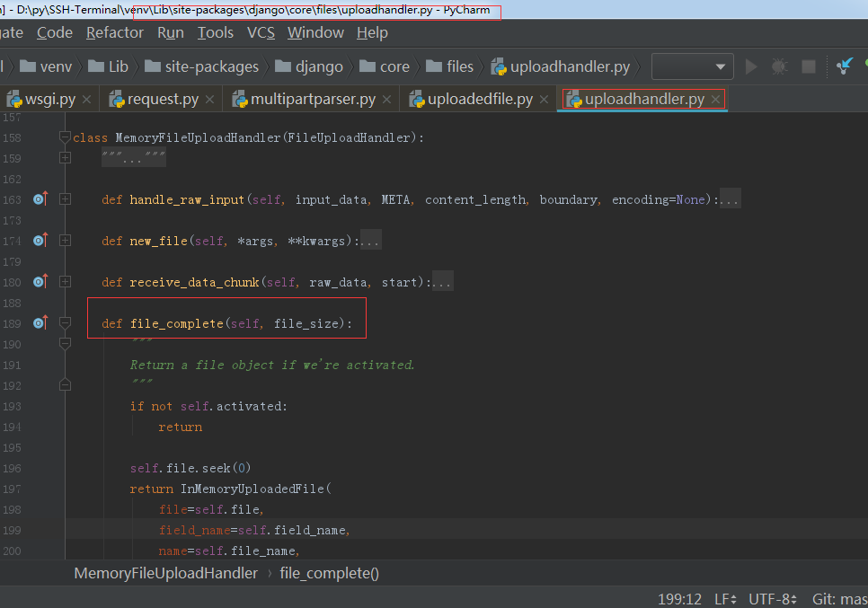Screen dimensions: 868x608
Task: Close the uploadhandler.py tab
Action: point(715,100)
